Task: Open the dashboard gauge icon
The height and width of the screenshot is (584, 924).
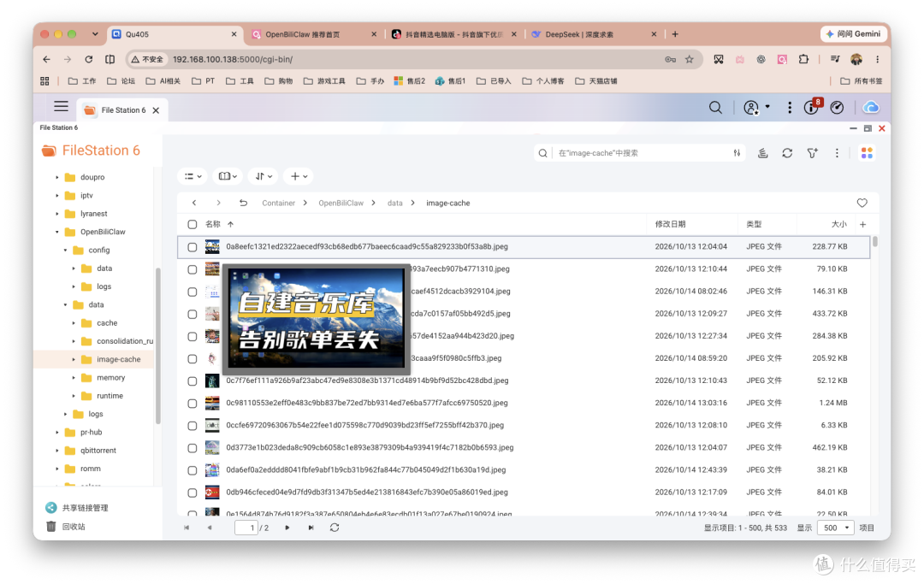Action: (x=837, y=108)
